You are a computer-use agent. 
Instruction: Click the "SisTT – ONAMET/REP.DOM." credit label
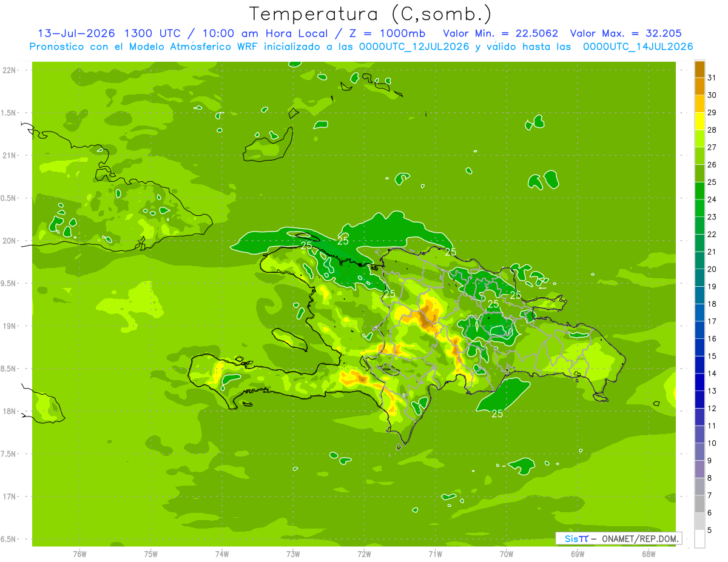coord(618,538)
